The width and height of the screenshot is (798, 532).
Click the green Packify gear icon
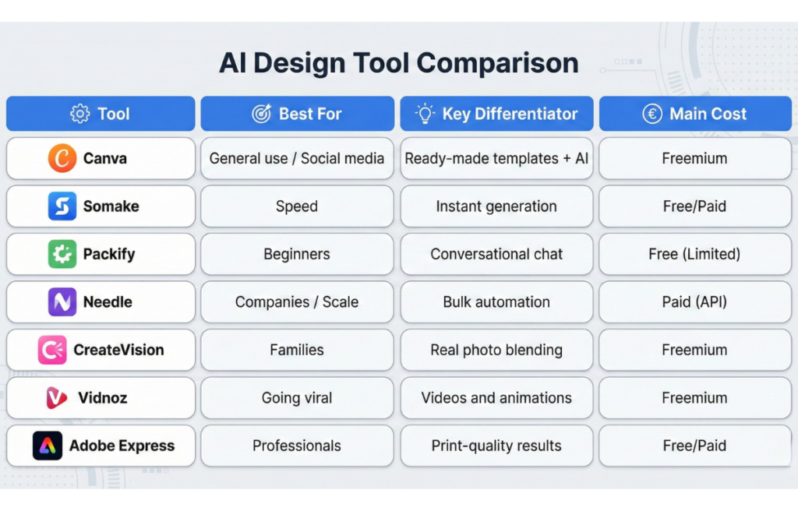click(x=62, y=254)
